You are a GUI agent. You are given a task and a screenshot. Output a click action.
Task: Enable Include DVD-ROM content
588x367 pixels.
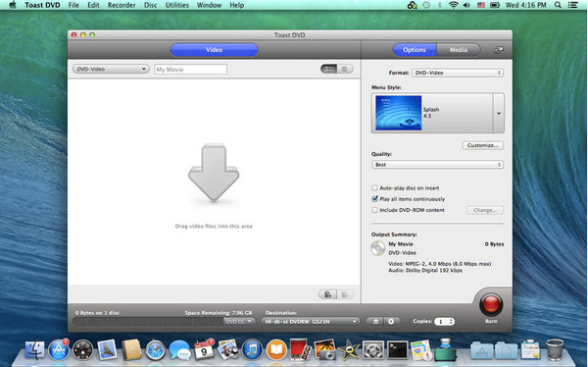374,210
